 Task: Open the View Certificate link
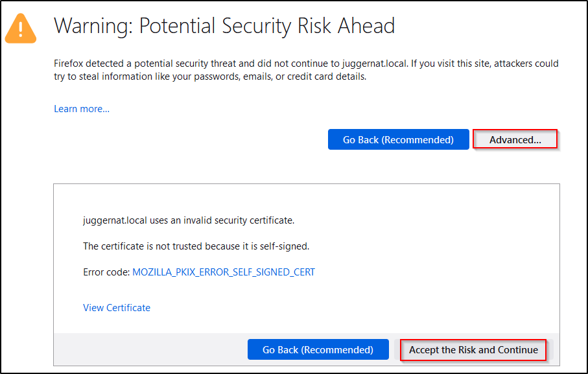tap(117, 308)
